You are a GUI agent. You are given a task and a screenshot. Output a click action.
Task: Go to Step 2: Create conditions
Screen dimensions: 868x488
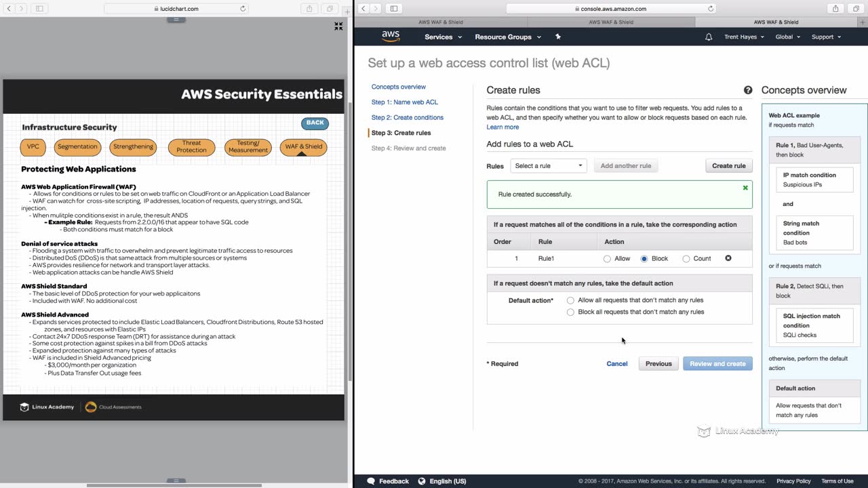click(407, 117)
